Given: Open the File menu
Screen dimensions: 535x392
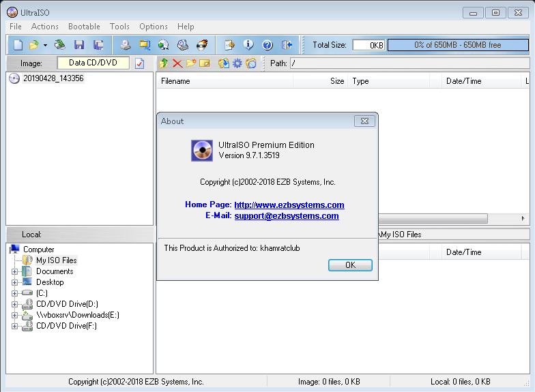Looking at the screenshot, I should click(15, 26).
